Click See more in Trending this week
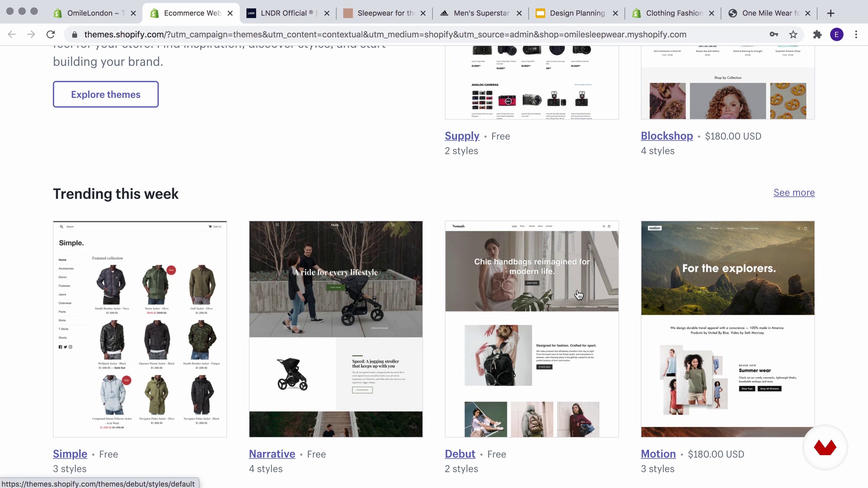The image size is (868, 488). [x=794, y=192]
